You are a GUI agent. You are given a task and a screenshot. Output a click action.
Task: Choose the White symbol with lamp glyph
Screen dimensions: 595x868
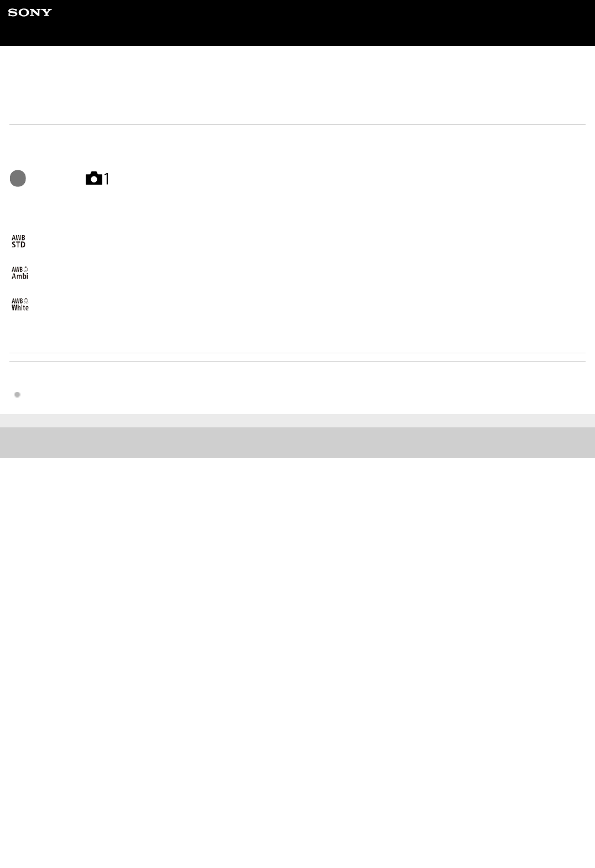20,305
